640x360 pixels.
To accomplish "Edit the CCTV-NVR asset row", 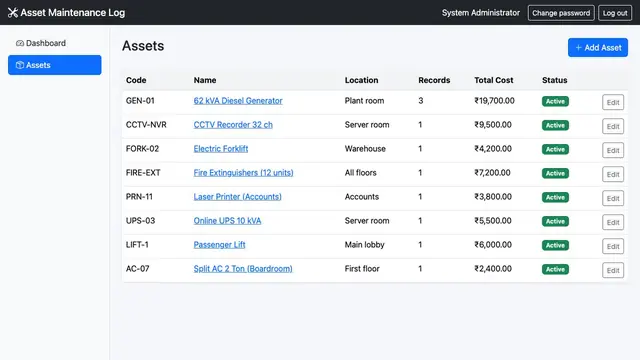I will pyautogui.click(x=613, y=127).
